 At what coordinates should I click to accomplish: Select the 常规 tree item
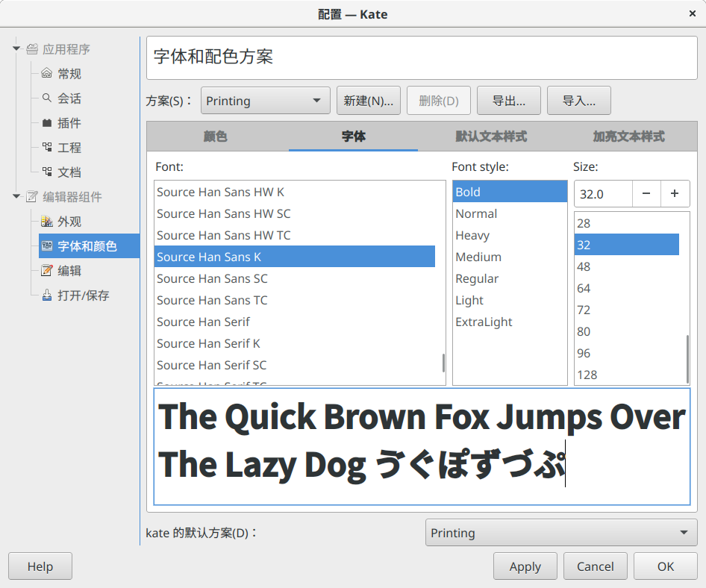pyautogui.click(x=69, y=73)
